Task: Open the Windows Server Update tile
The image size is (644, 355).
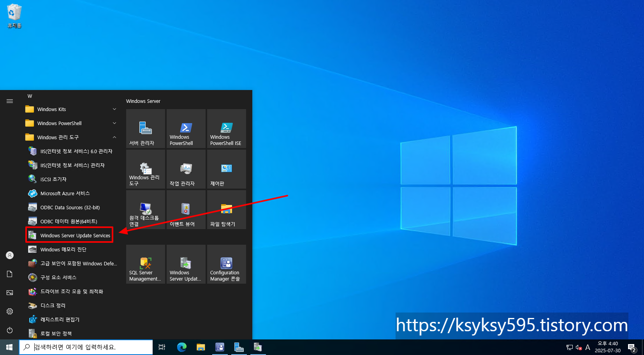Action: tap(186, 264)
